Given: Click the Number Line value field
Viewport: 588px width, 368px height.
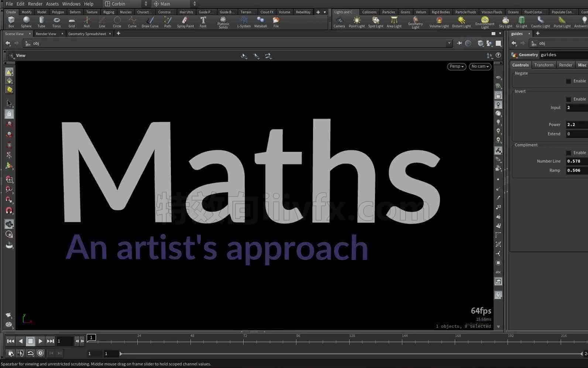Looking at the screenshot, I should pos(577,161).
